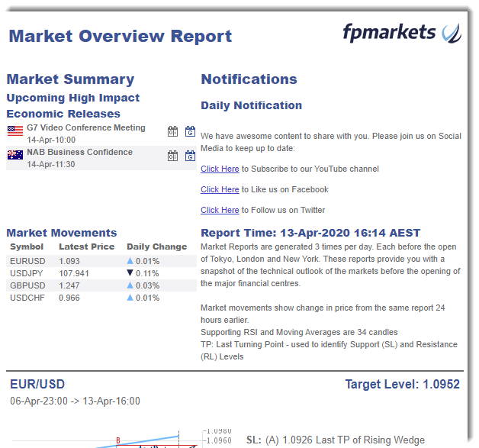Click the up arrow for EURUSD daily change

click(x=130, y=261)
